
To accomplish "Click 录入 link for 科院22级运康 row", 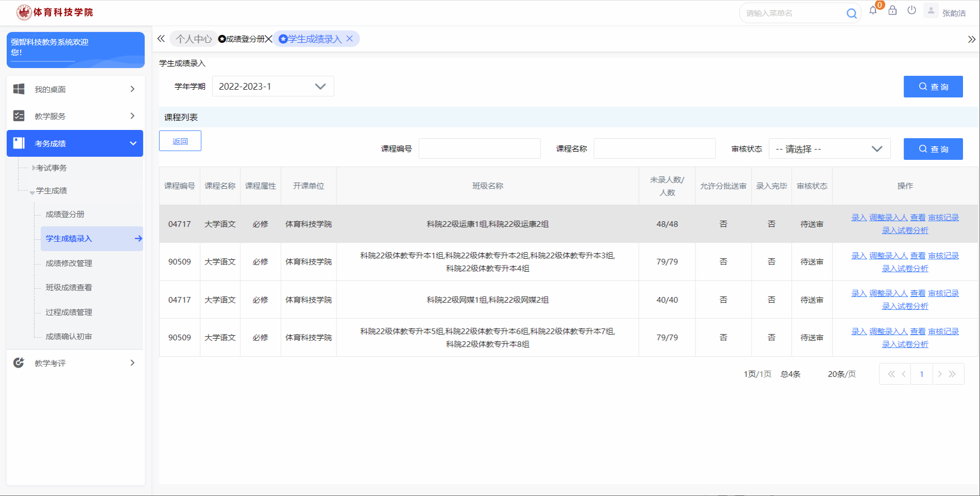I will (x=858, y=218).
